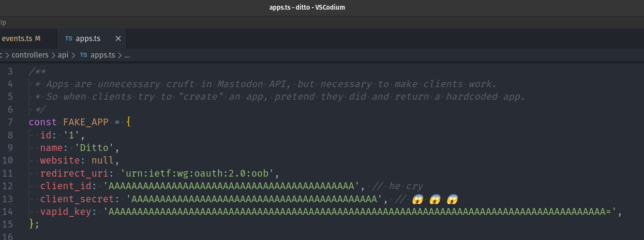This screenshot has height=240, width=644.
Task: Click the redirect_uri oauth string value
Action: pos(198,173)
